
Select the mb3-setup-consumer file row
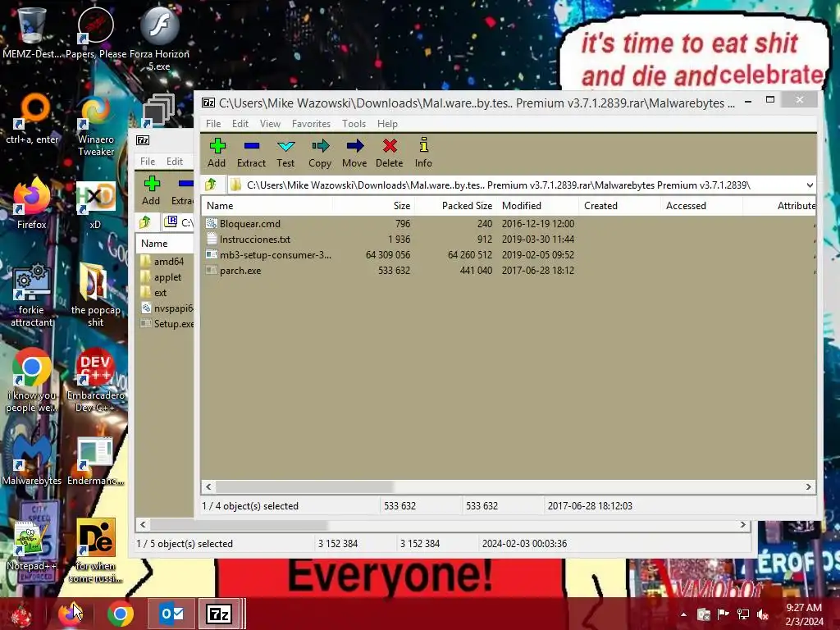pos(509,255)
